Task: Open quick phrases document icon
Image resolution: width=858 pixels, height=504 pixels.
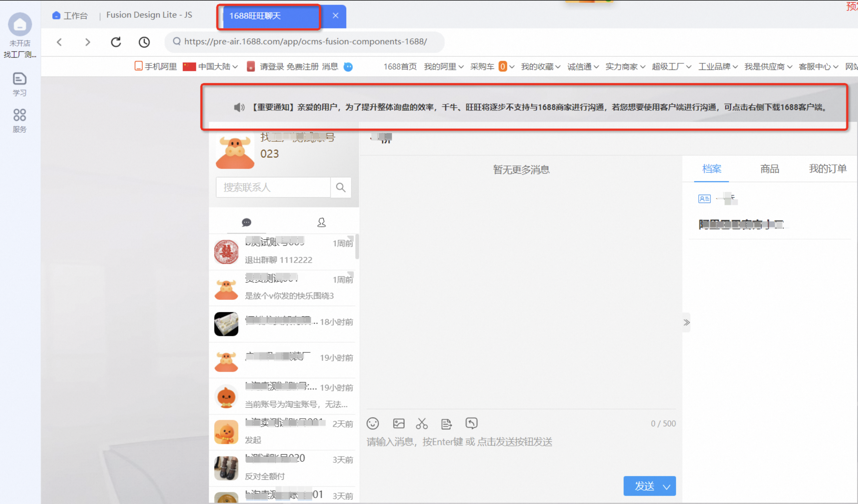Action: [x=446, y=424]
